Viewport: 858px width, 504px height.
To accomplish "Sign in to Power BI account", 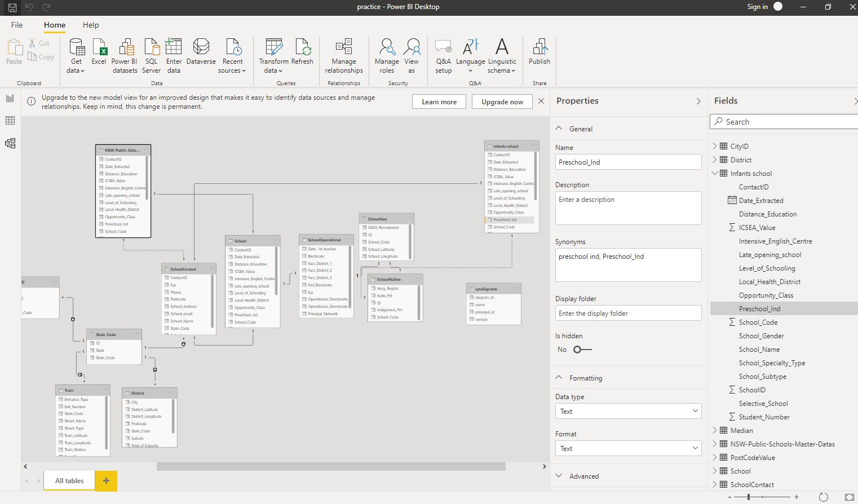I will (x=757, y=7).
